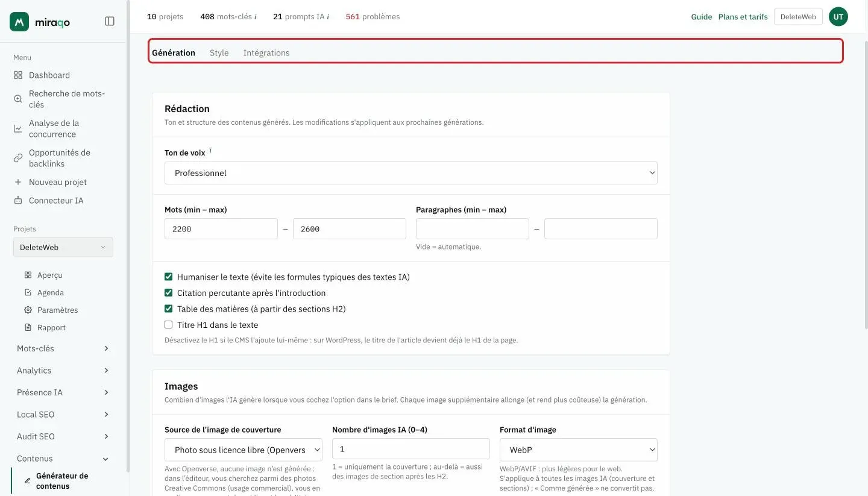
Task: Open the Guide link
Action: pos(702,17)
